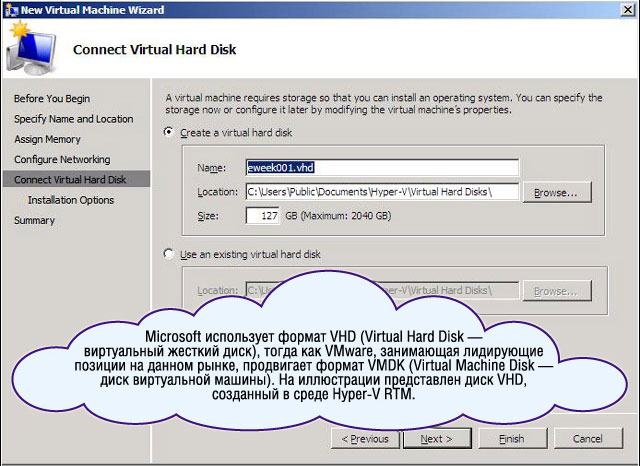Viewport: 640px width, 466px height.
Task: Click the Finish button
Action: point(512,439)
